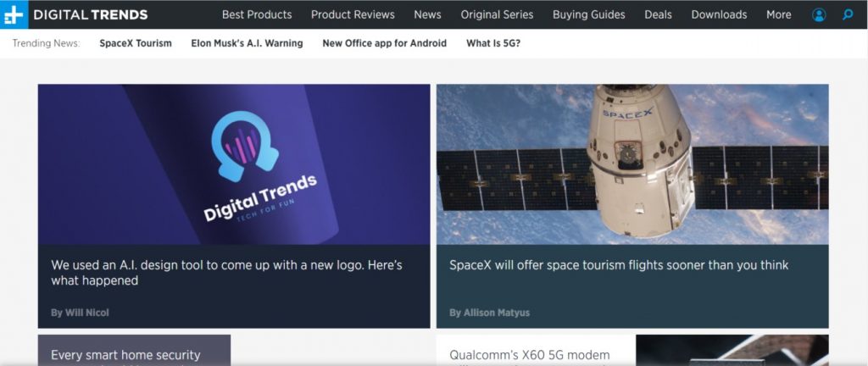This screenshot has width=868, height=366.
Task: Open Qualcomm's X60 5G modem article
Action: [529, 354]
